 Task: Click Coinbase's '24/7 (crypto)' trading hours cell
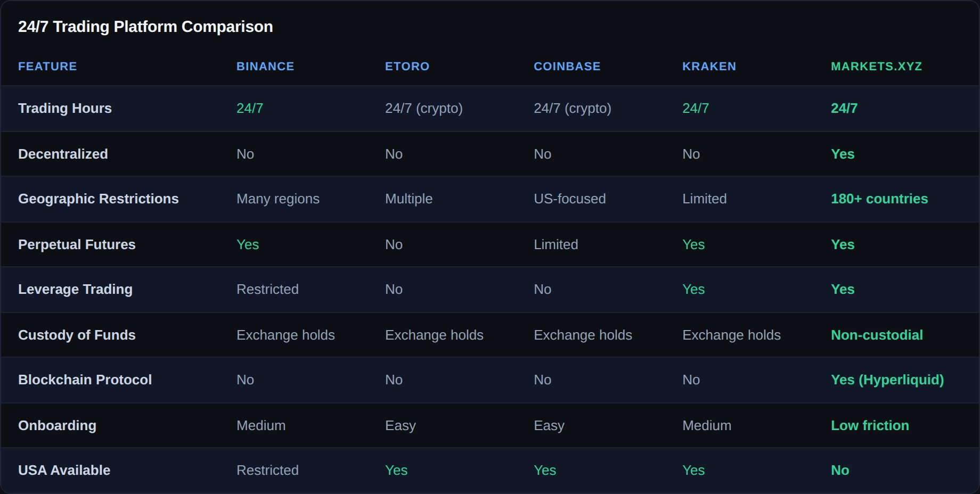[573, 108]
